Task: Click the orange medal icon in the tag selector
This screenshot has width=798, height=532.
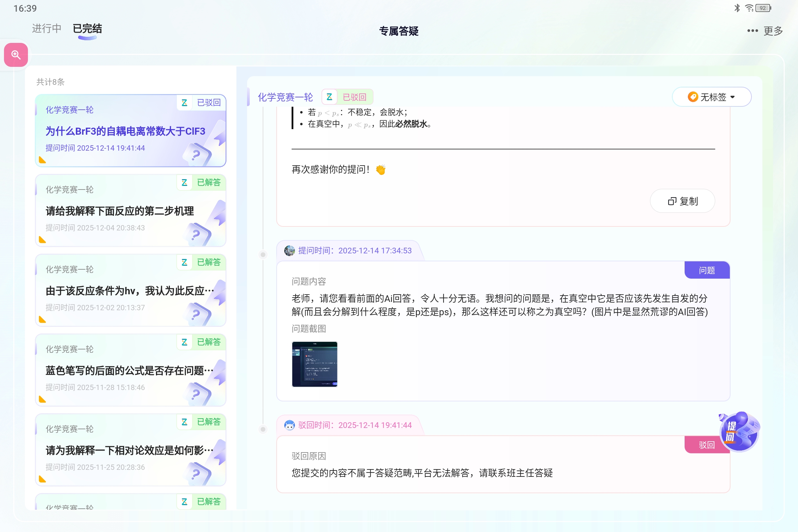Action: coord(693,97)
